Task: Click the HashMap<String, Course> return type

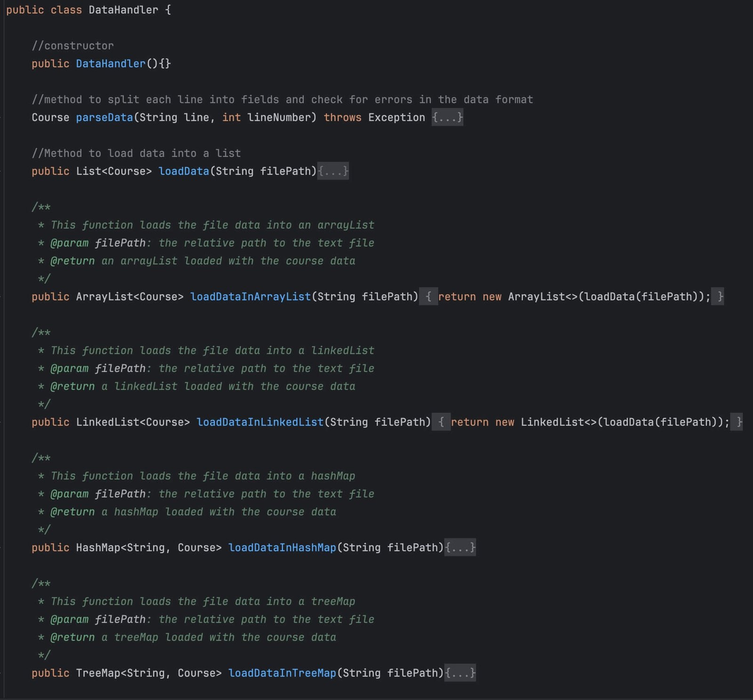Action: click(x=149, y=547)
